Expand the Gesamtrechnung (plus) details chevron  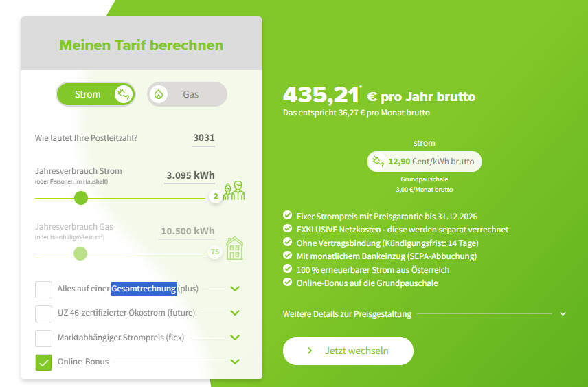235,289
